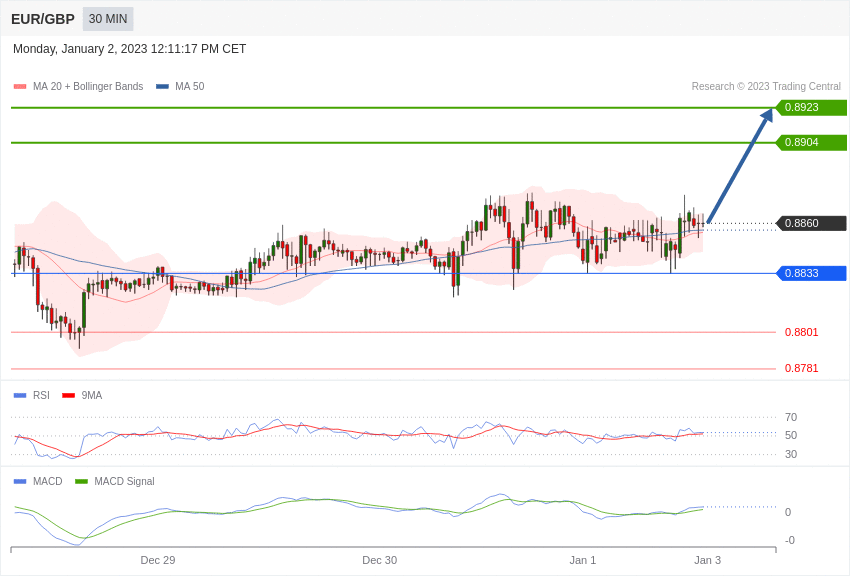Click the 0.8923 green resistance price tag
This screenshot has width=850, height=576.
point(811,107)
